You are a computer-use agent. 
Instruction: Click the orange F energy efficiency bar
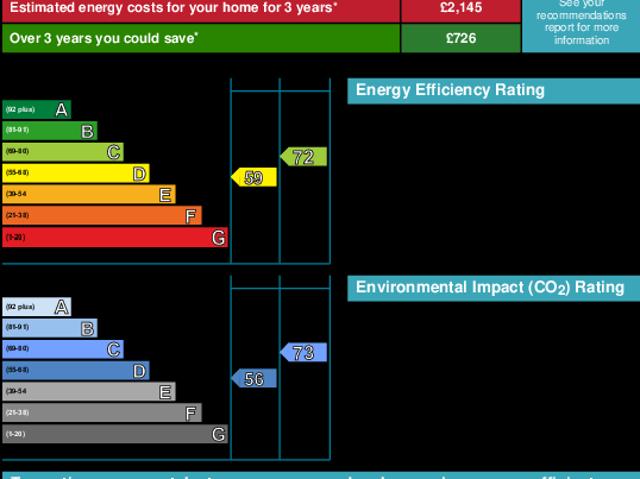click(x=101, y=216)
